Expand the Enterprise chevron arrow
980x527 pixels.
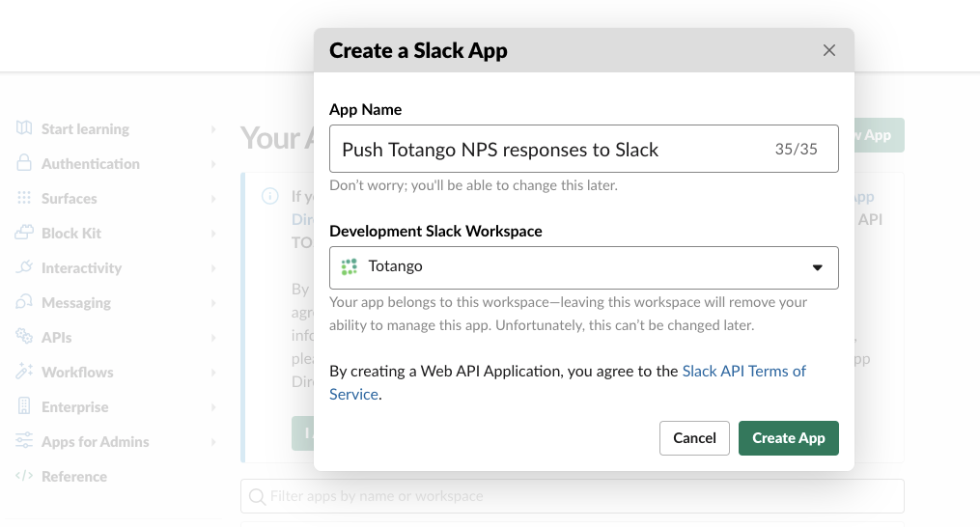point(213,407)
